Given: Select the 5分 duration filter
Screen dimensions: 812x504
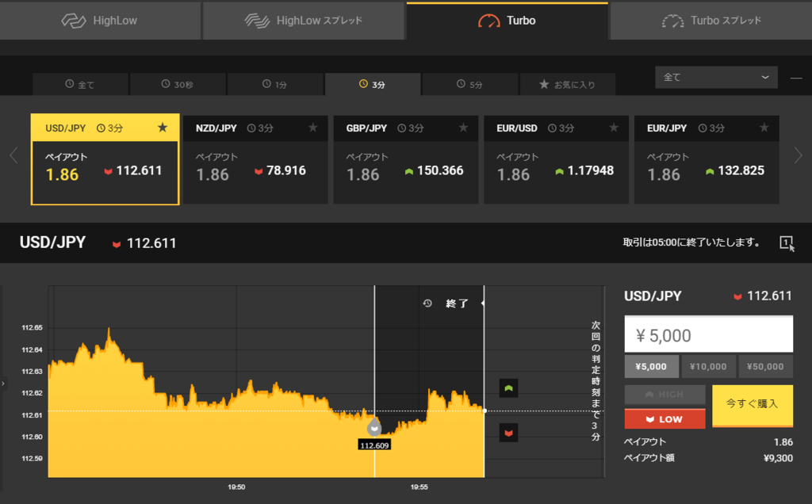Looking at the screenshot, I should [x=469, y=84].
